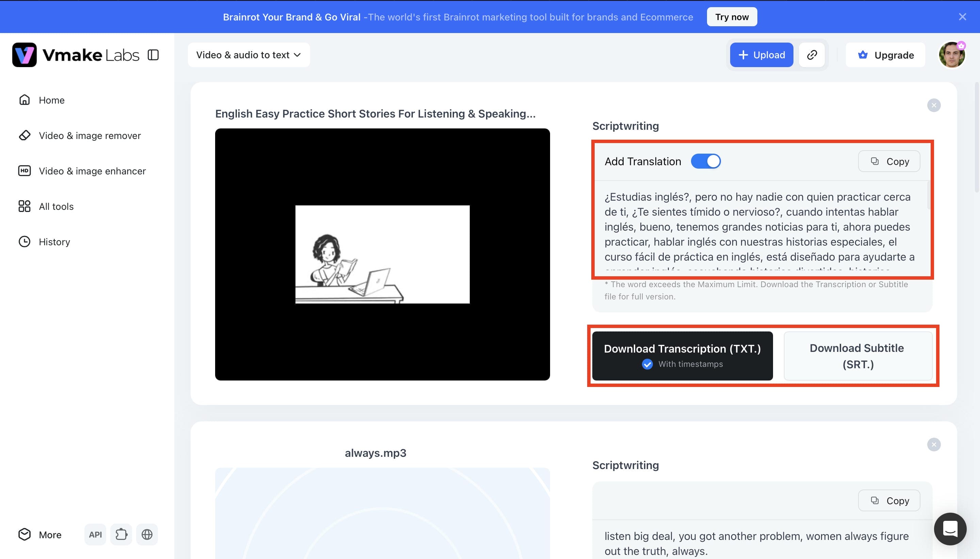Click Download Subtitle (SRT.) button
Viewport: 980px width, 559px height.
858,356
